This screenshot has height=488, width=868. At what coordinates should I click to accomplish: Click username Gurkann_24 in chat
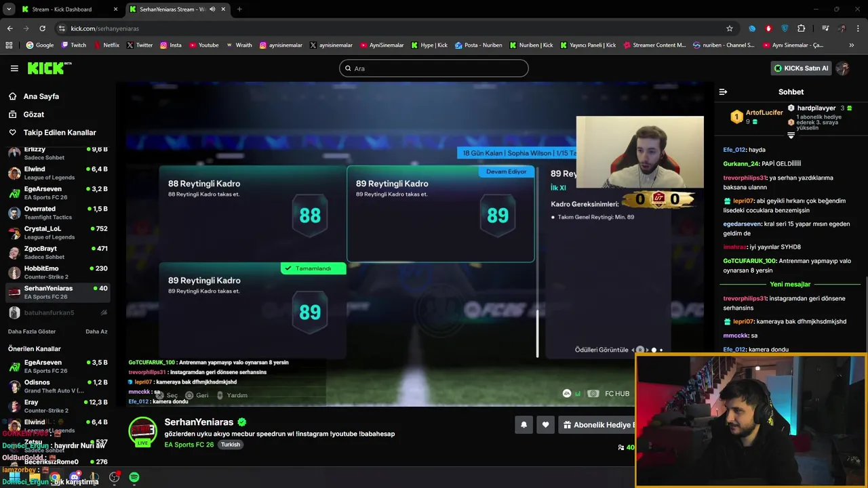[x=741, y=163]
